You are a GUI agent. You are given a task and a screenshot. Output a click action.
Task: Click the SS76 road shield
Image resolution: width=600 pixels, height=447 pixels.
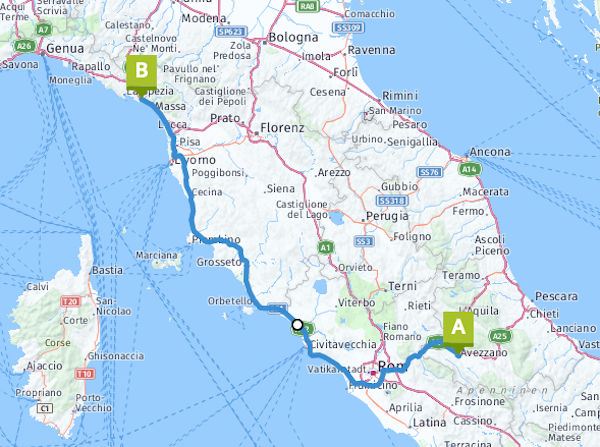[430, 172]
